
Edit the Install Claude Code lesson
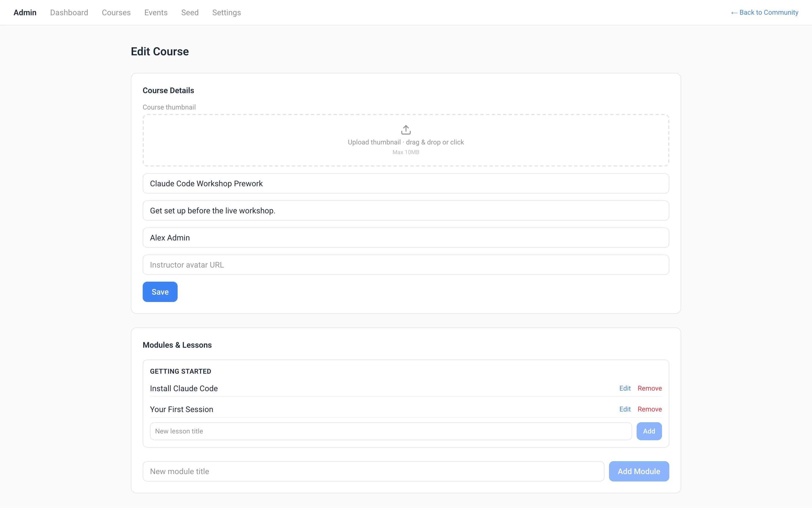(x=625, y=388)
